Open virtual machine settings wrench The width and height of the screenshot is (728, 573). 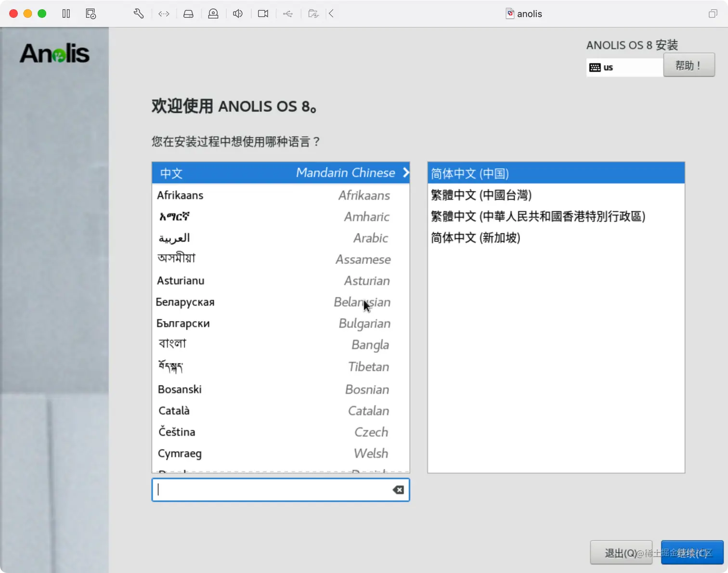(139, 13)
